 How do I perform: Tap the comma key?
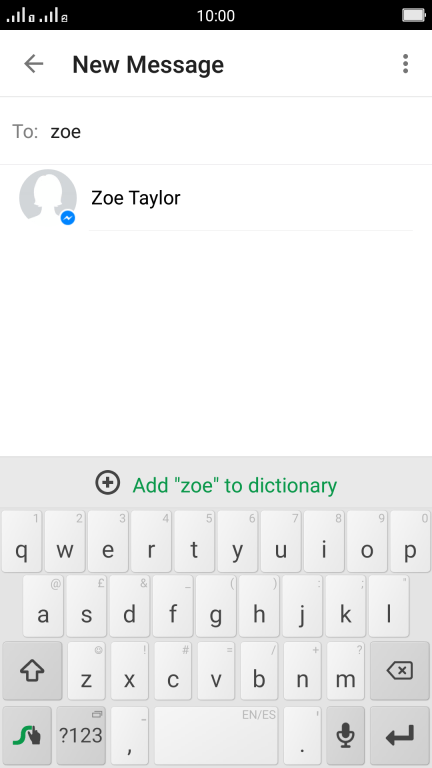pos(129,735)
